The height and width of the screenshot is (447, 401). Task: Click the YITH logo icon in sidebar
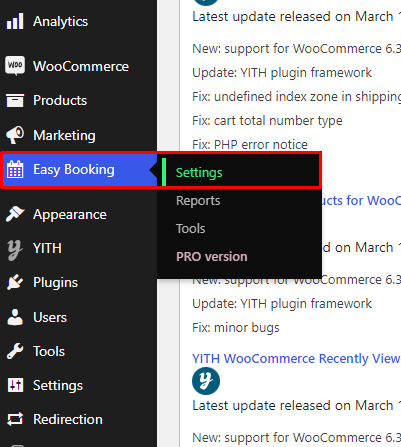[15, 249]
